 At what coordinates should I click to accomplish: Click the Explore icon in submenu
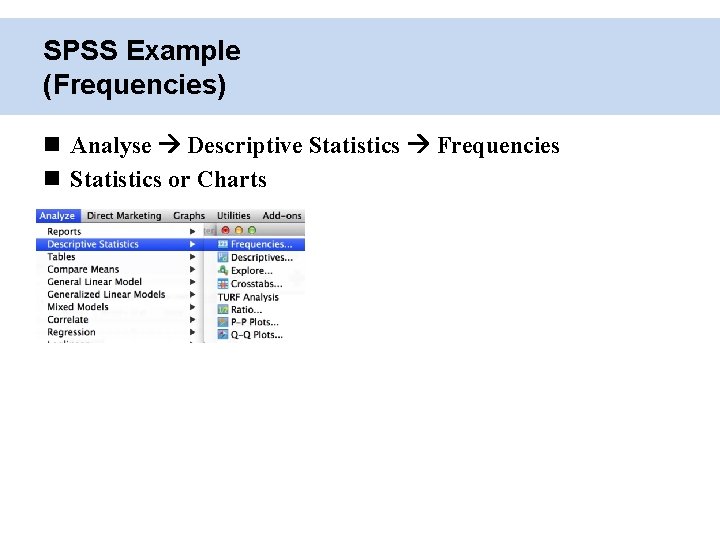(x=223, y=270)
